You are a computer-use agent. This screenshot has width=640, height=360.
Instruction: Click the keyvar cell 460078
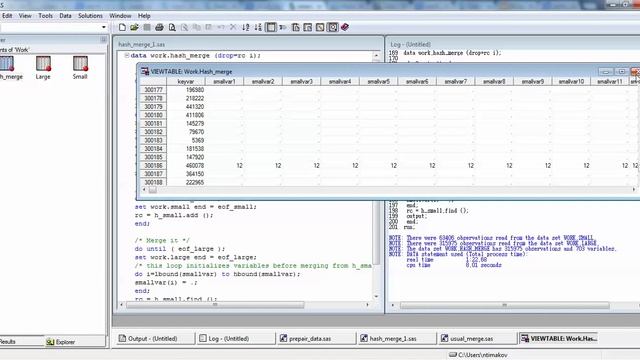(x=186, y=165)
